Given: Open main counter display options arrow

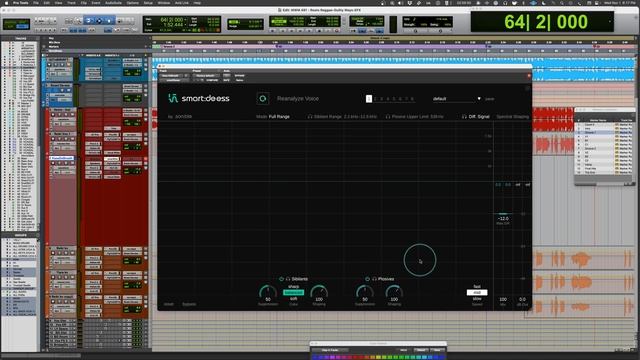Looking at the screenshot, I should [x=609, y=22].
